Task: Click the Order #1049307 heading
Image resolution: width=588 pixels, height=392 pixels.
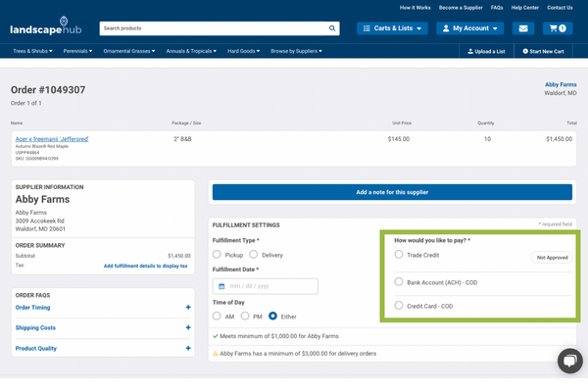Action: [48, 89]
